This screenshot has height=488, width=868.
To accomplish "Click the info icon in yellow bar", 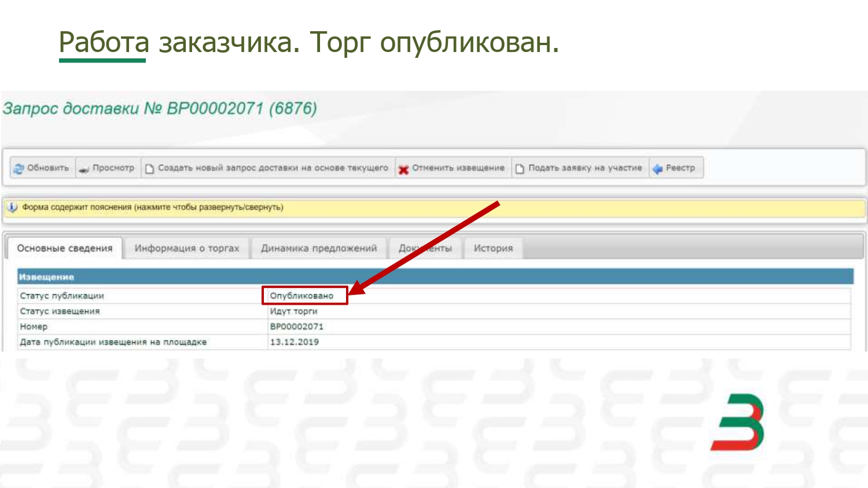I will [x=12, y=207].
